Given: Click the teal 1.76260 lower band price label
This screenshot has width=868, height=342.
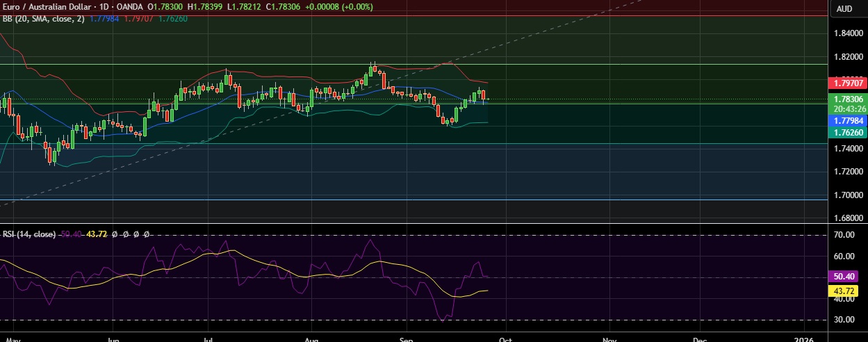Looking at the screenshot, I should point(848,131).
